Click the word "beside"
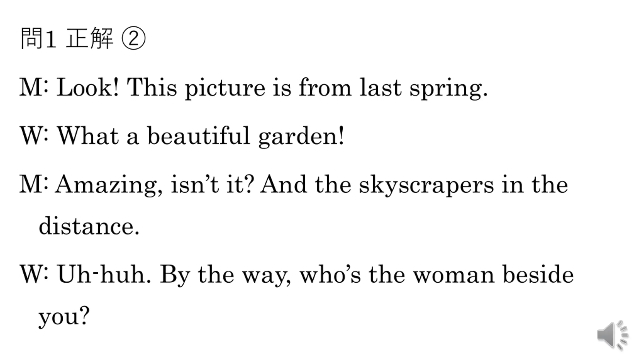 (538, 274)
